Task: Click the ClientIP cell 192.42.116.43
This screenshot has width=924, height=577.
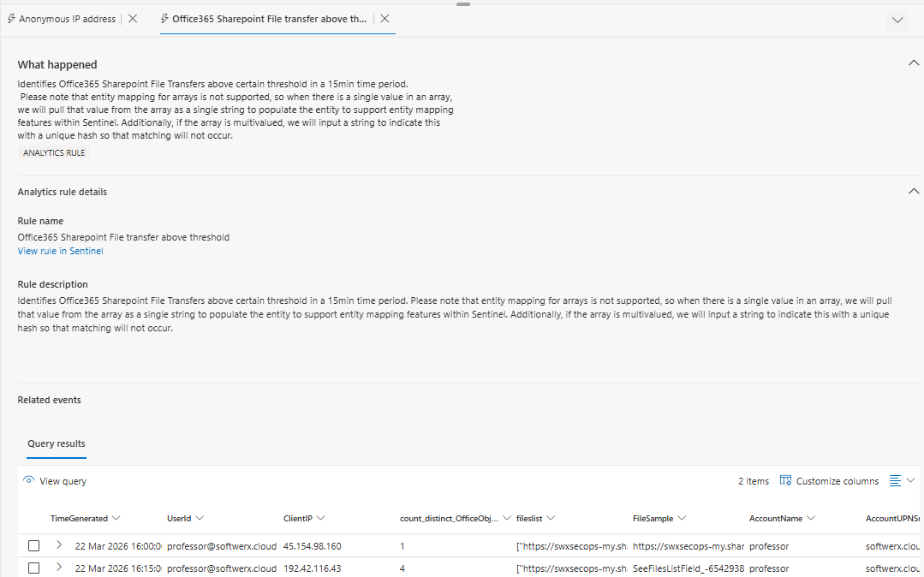Action: 313,568
